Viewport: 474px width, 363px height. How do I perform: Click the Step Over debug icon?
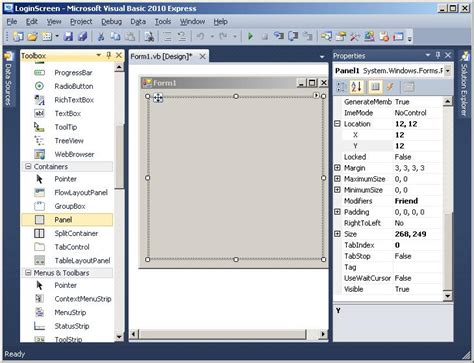(293, 36)
